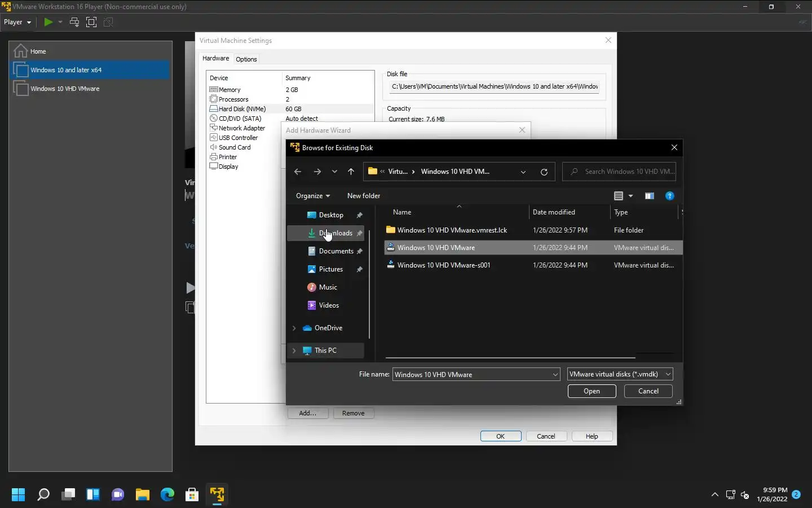Open Chat app on taskbar
The width and height of the screenshot is (812, 508).
pyautogui.click(x=118, y=495)
